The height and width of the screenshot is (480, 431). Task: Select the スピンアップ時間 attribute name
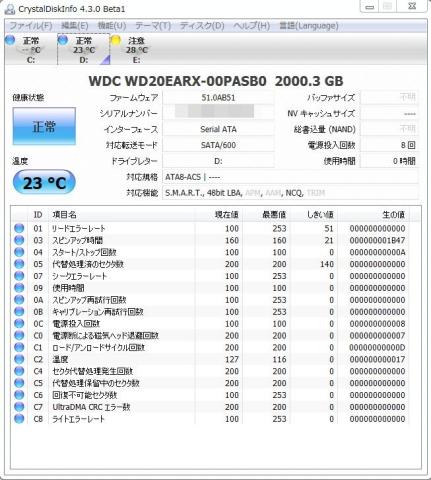pyautogui.click(x=77, y=240)
